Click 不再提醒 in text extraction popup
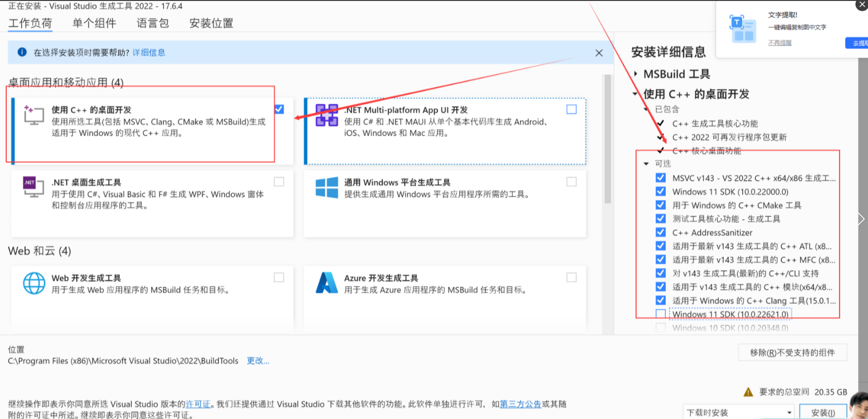Image resolution: width=868 pixels, height=419 pixels. pyautogui.click(x=780, y=43)
